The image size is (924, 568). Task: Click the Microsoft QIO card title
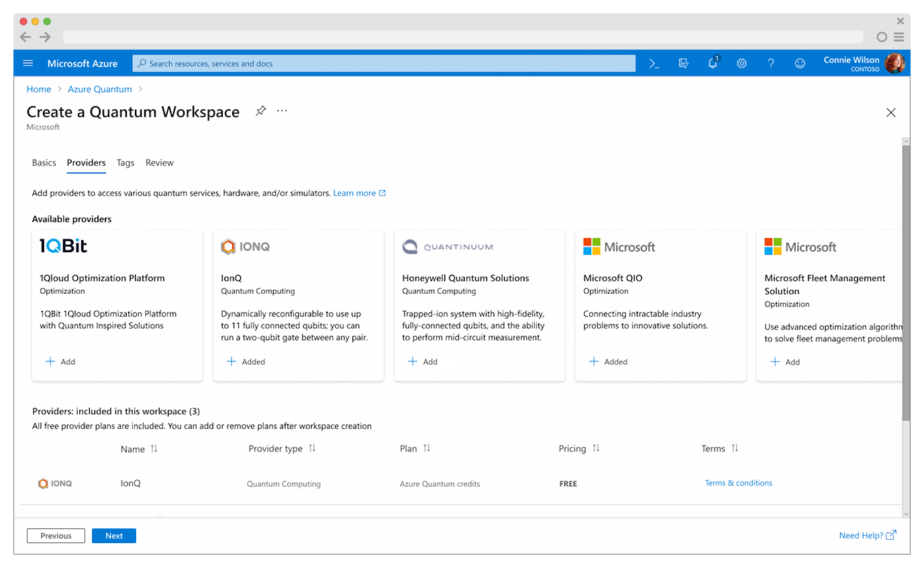click(613, 278)
